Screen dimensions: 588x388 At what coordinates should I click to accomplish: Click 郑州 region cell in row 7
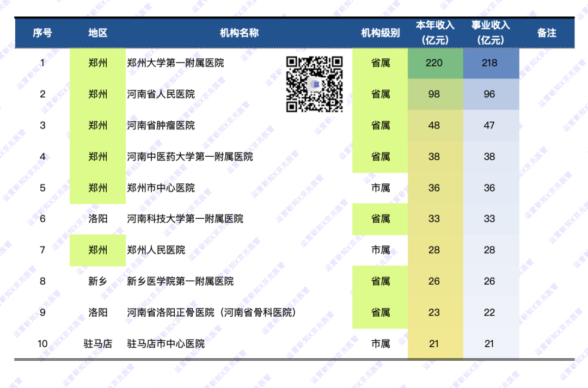tap(98, 250)
